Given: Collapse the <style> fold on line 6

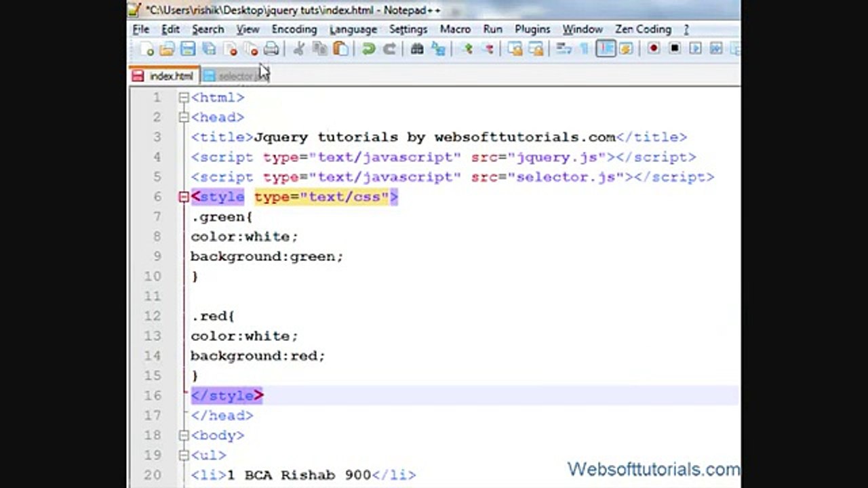Looking at the screenshot, I should (x=183, y=197).
